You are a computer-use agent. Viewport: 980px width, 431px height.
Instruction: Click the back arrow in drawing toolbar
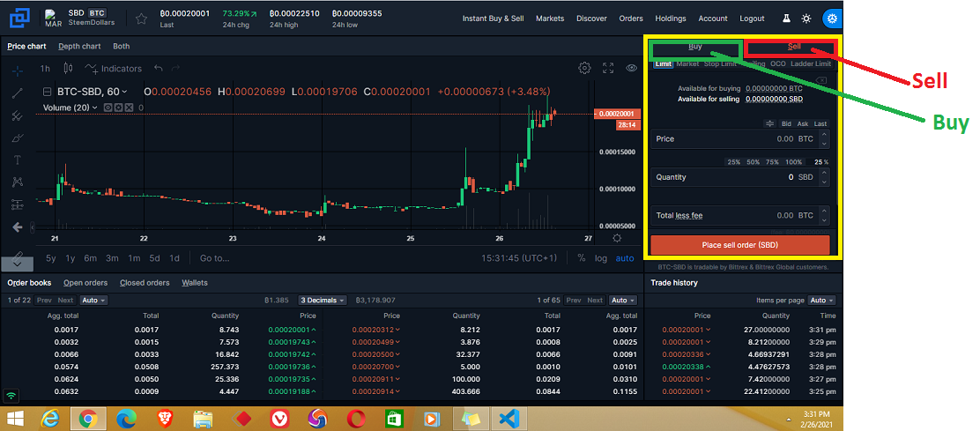[x=18, y=227]
